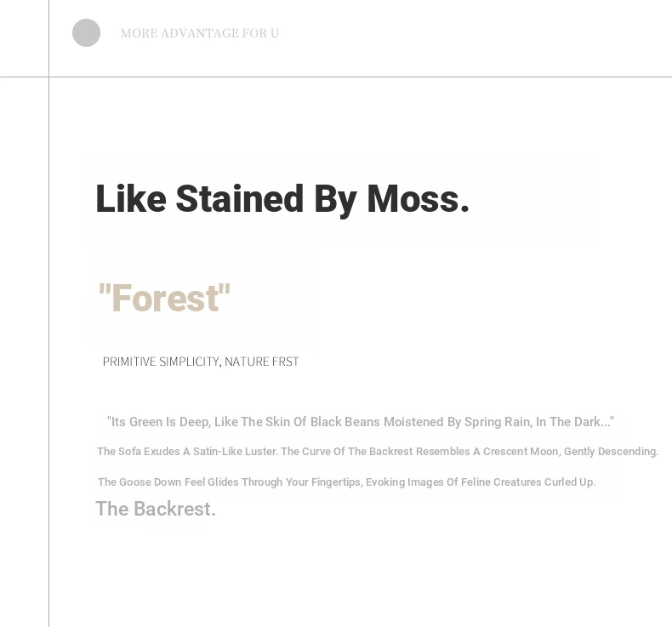Click the horizontal divider line under header

click(x=336, y=77)
